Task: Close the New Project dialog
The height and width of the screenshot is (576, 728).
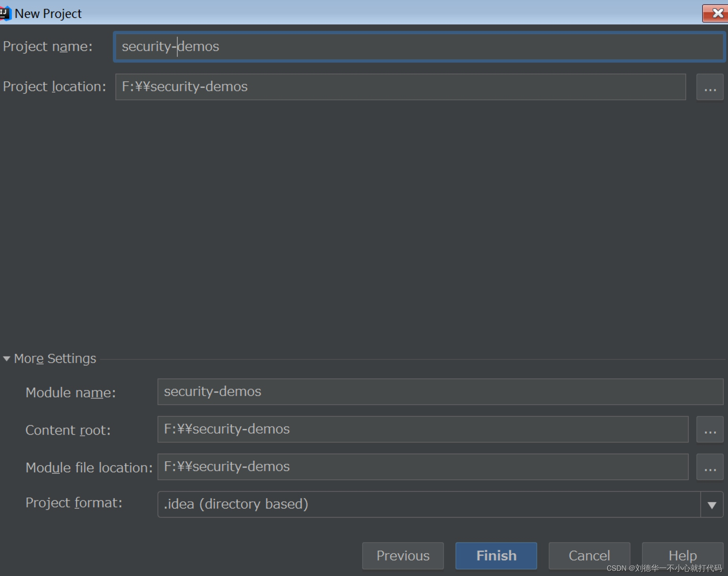Action: pos(715,13)
